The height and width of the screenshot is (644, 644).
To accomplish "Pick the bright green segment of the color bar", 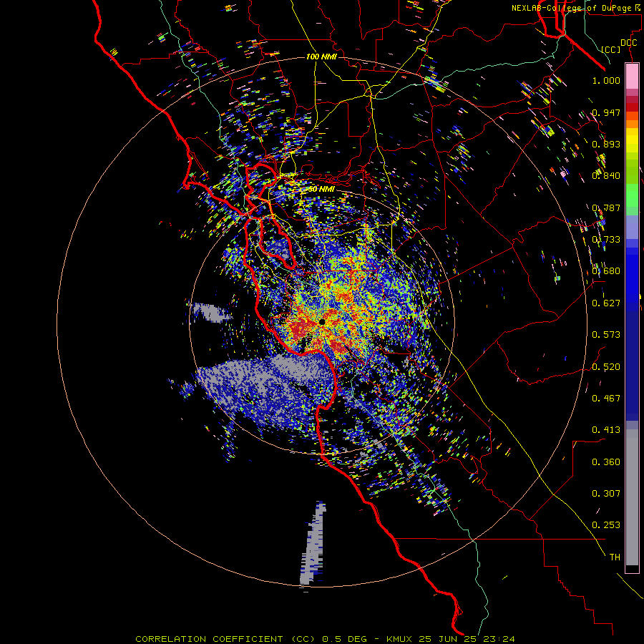I will [x=632, y=195].
